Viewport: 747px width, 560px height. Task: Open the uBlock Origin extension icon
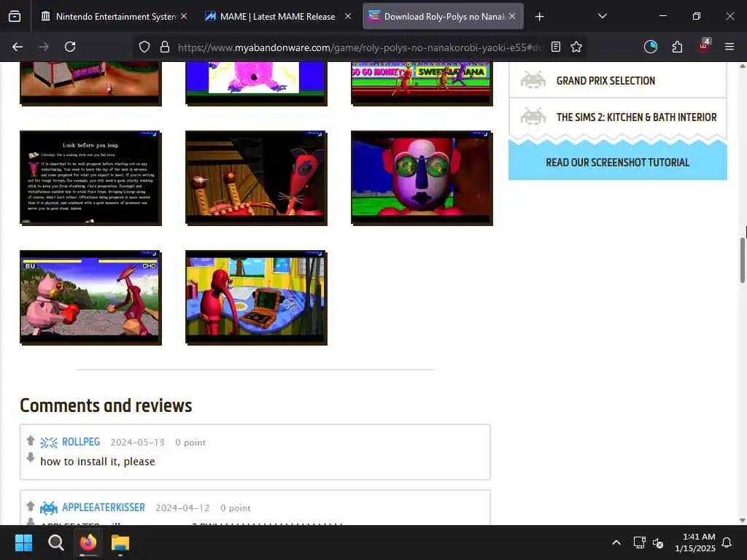pyautogui.click(x=704, y=46)
